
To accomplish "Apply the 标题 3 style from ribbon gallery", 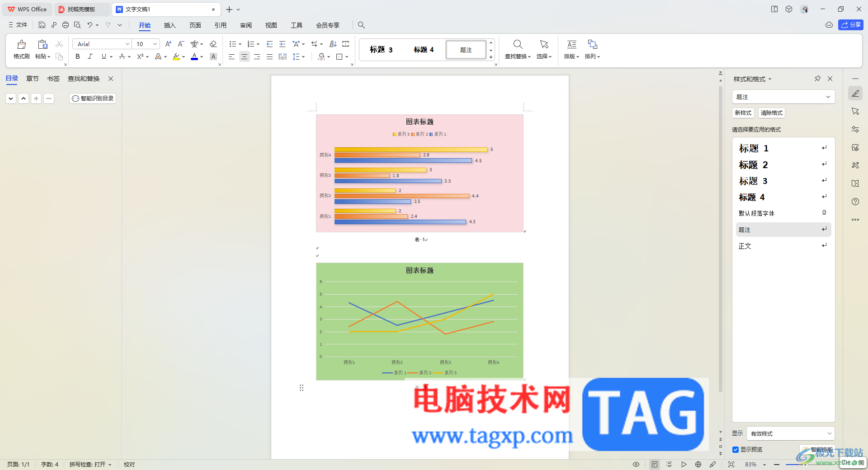I will click(381, 50).
